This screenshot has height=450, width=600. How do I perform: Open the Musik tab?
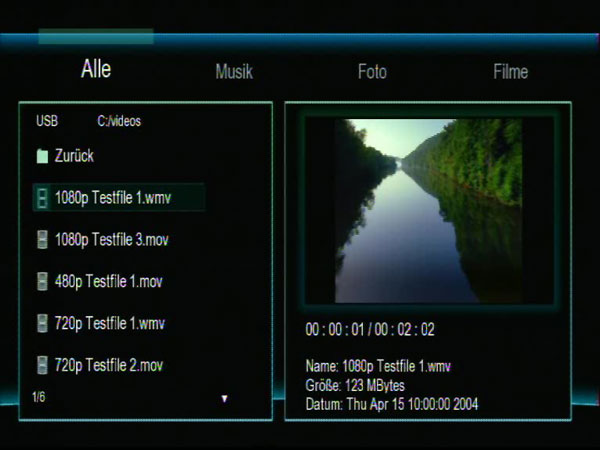(234, 72)
